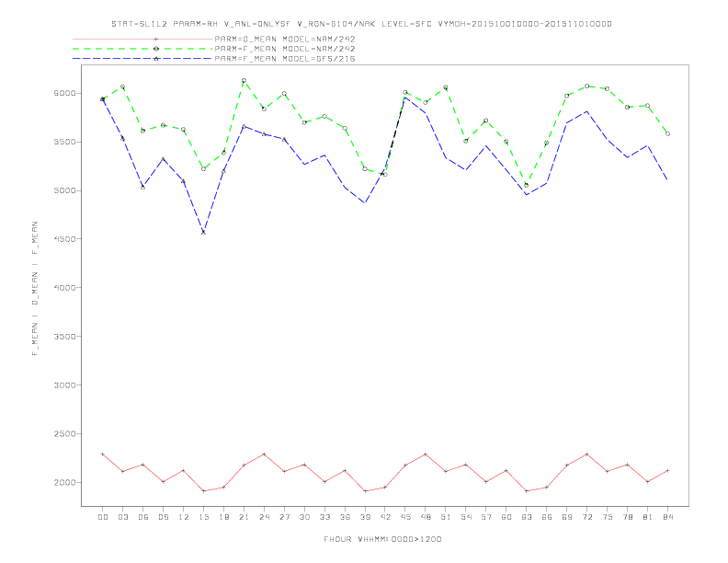Viewport: 728px width, 563px height.
Task: Click x-axis tick label 30
Action: 304,517
